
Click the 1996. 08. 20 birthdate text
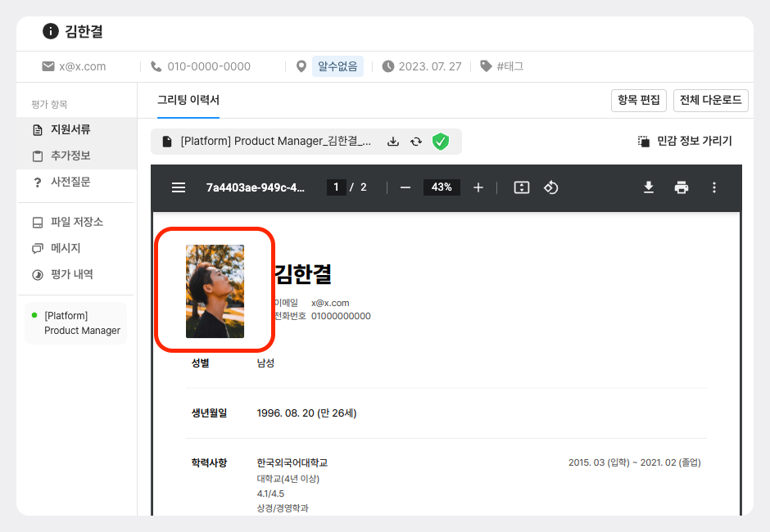pyautogui.click(x=306, y=413)
